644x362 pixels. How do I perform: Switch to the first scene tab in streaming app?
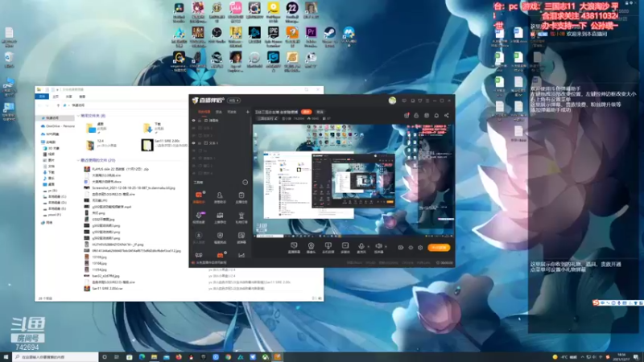click(x=204, y=112)
